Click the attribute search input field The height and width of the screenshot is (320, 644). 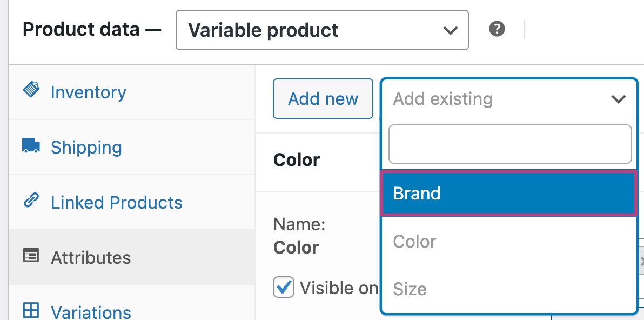click(x=509, y=144)
